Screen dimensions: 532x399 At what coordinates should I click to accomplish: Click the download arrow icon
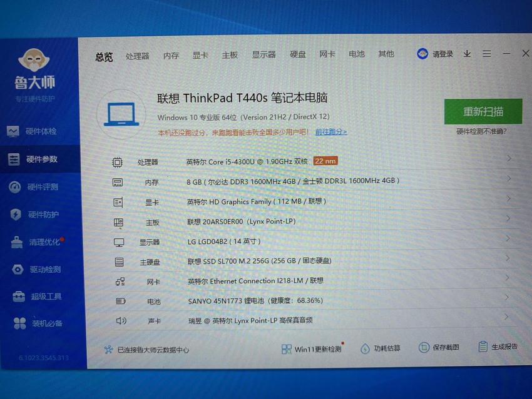click(467, 54)
